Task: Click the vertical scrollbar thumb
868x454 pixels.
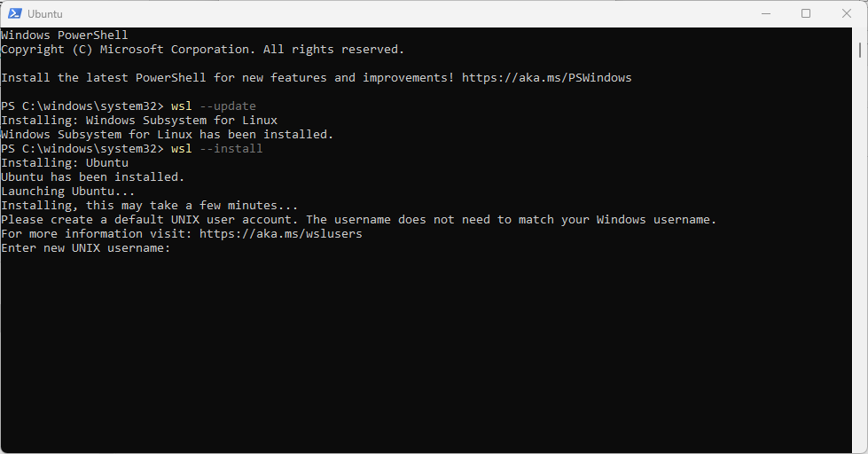Action: pos(860,51)
